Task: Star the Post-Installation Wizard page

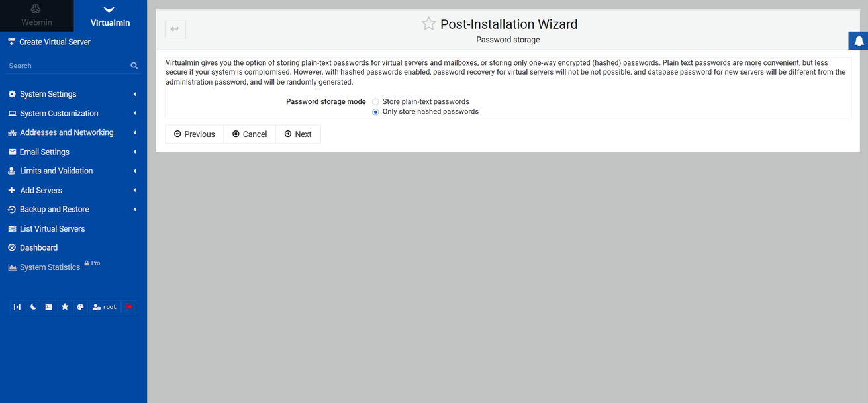Action: 429,24
